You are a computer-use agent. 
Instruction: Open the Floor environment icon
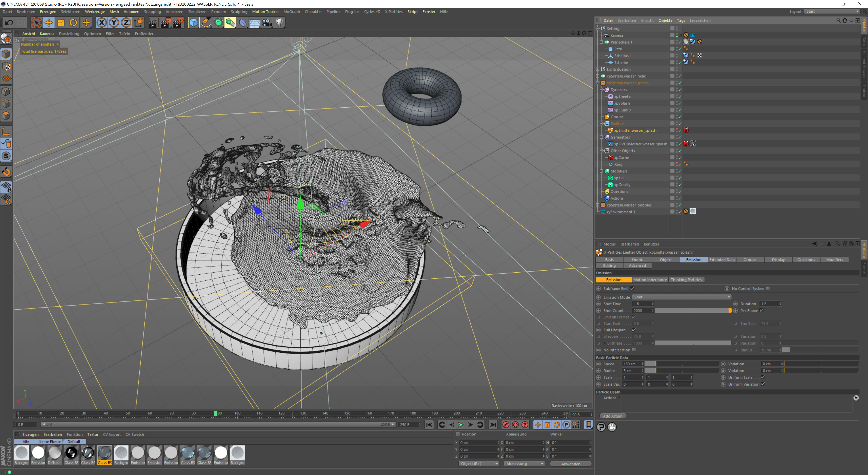pyautogui.click(x=255, y=23)
